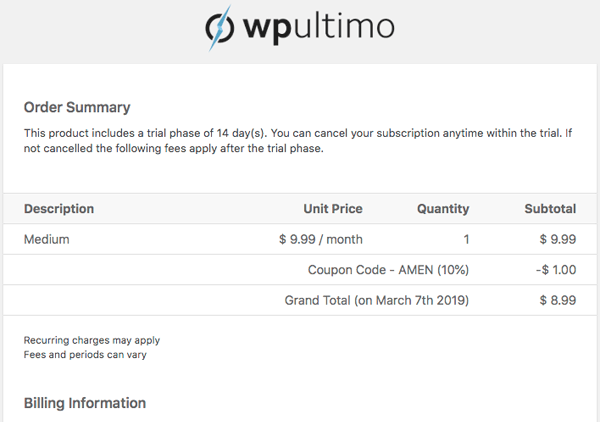The width and height of the screenshot is (600, 422).
Task: Click Grand Total (on March 7th 2019) label
Action: click(x=377, y=300)
